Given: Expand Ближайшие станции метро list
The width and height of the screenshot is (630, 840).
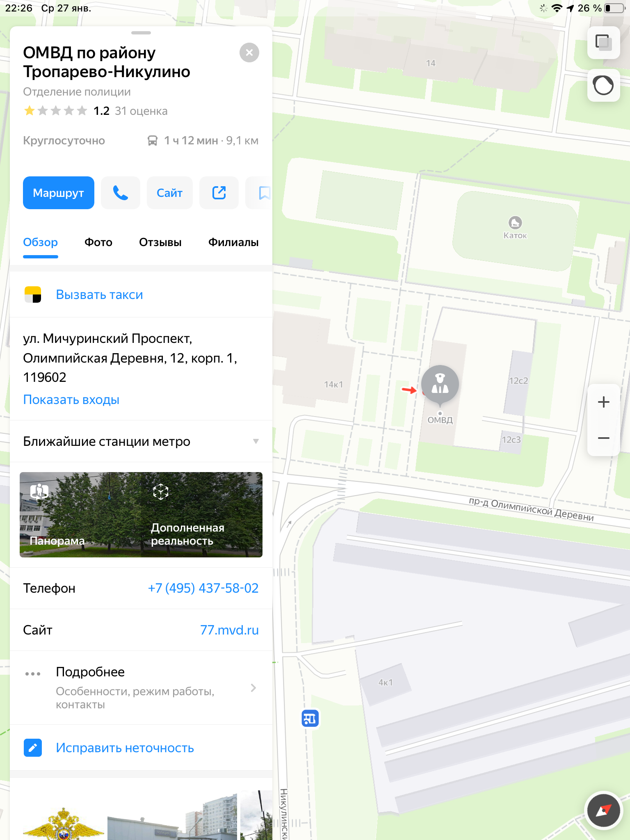Looking at the screenshot, I should pos(141,441).
